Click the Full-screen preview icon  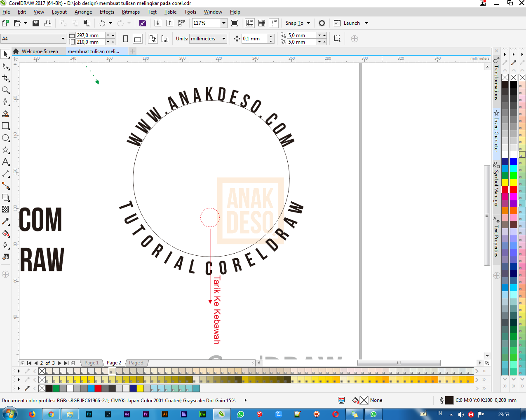(235, 23)
